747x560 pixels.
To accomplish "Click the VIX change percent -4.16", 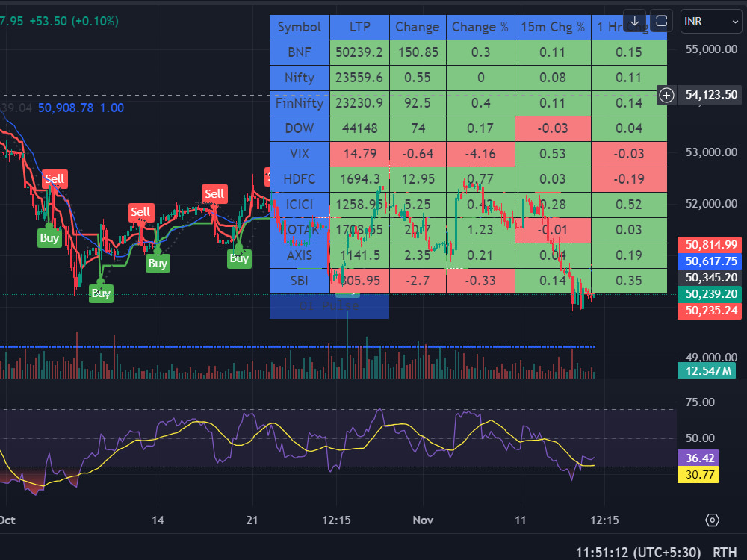I will pyautogui.click(x=480, y=154).
